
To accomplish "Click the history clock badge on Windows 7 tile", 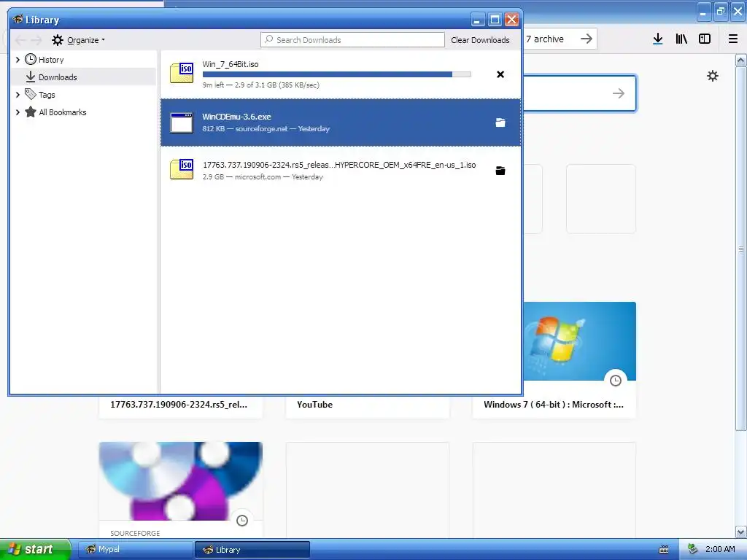I will pyautogui.click(x=616, y=381).
